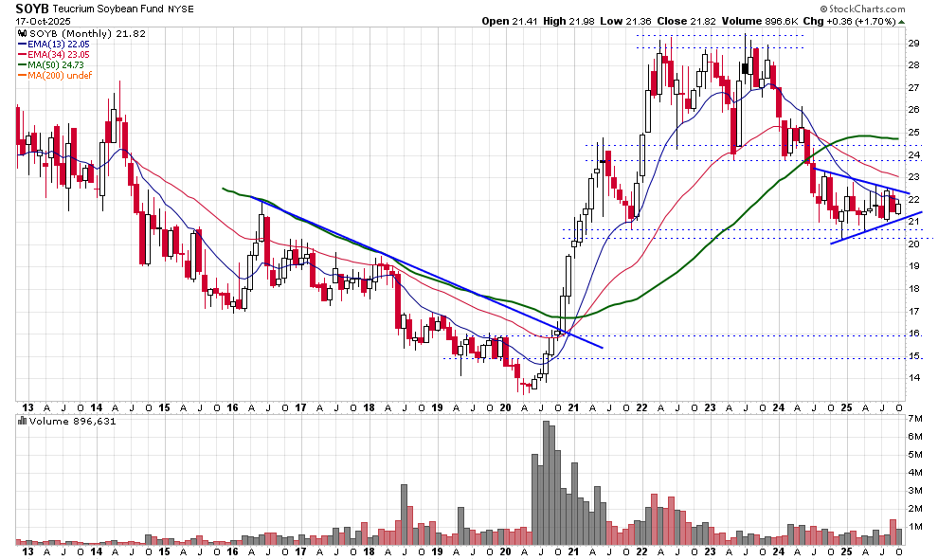Viewport: 938px width, 560px height.
Task: Click the Volume 896,631 panel label
Action: coord(72,422)
